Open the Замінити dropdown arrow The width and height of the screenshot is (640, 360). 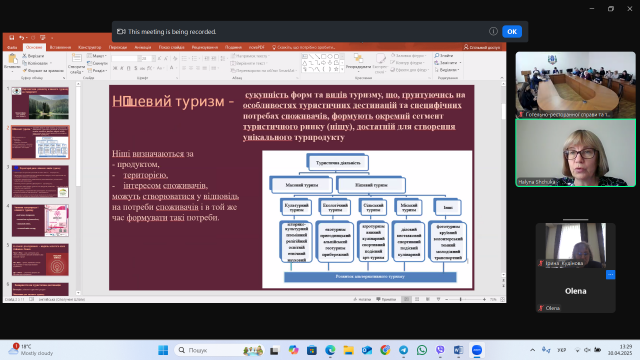point(460,63)
